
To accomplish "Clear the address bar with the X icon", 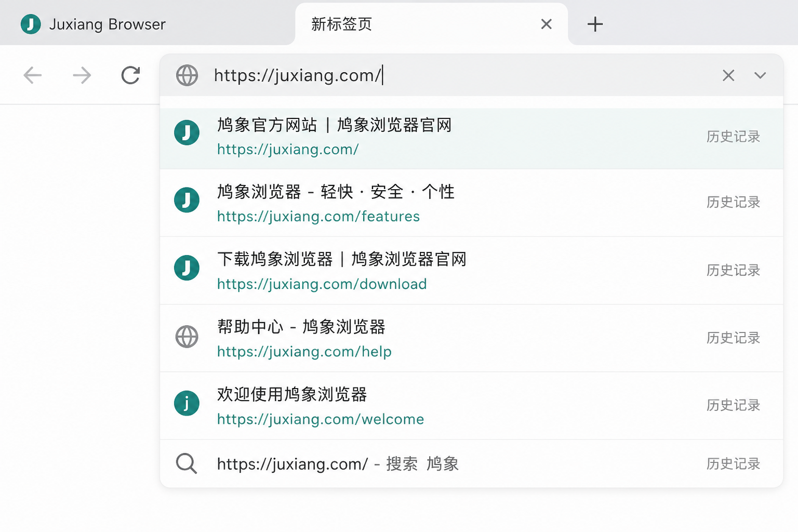I will click(x=728, y=75).
